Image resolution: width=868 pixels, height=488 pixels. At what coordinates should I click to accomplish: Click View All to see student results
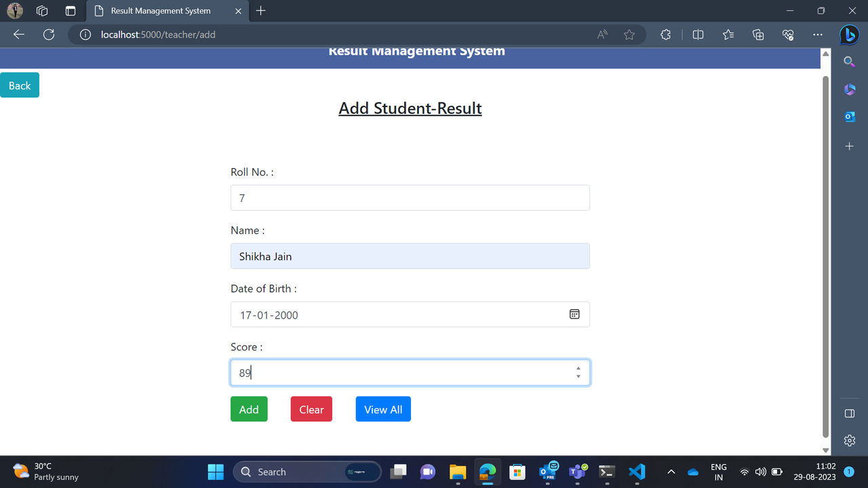[382, 409]
